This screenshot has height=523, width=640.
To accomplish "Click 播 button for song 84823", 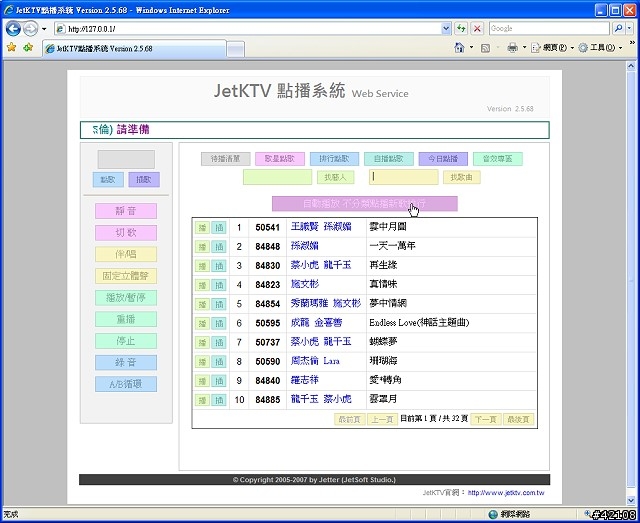I will (202, 285).
